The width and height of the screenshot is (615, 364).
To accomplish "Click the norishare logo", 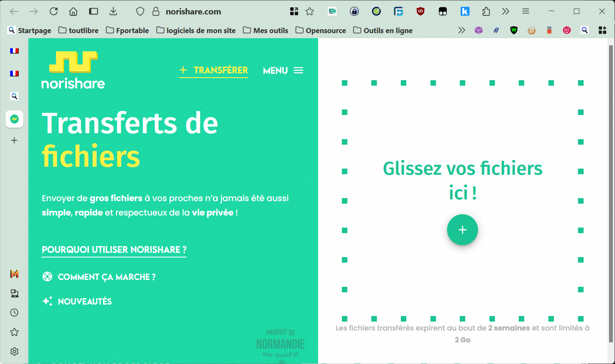I will coord(73,70).
